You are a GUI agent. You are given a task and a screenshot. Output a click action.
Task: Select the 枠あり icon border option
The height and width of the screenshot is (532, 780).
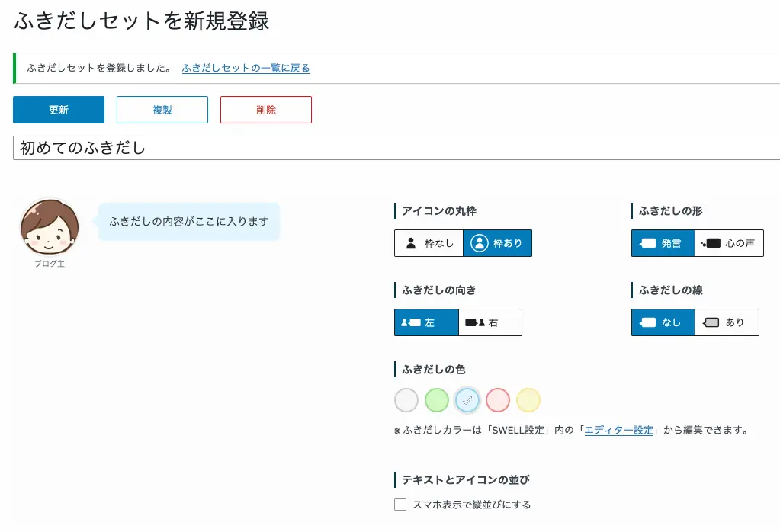(497, 243)
